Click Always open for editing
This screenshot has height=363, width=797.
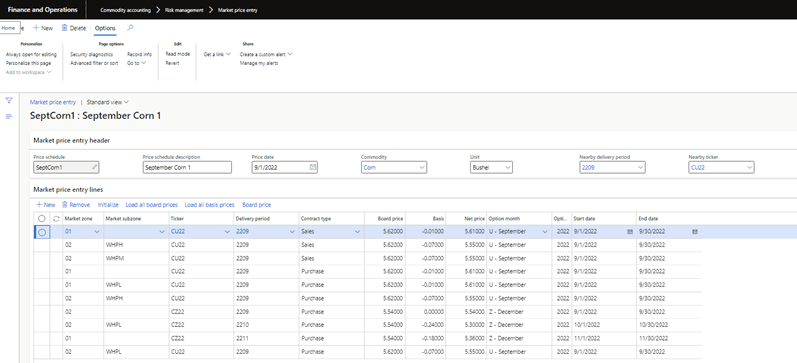[31, 54]
